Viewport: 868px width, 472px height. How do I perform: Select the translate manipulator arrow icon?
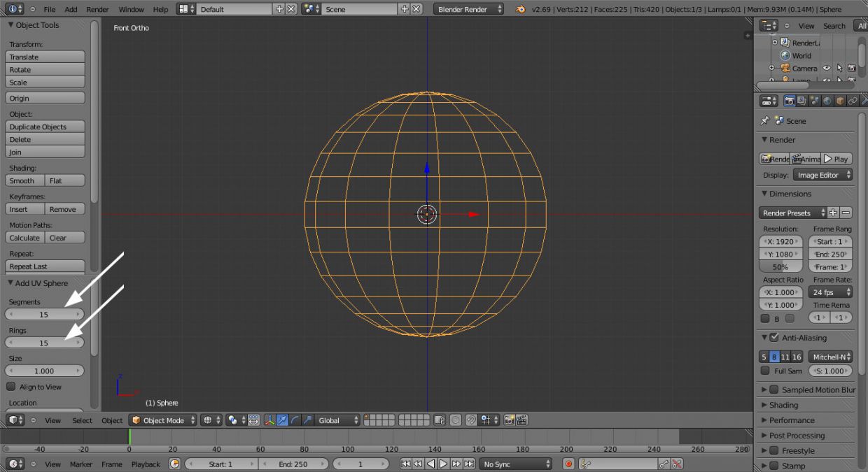click(282, 420)
